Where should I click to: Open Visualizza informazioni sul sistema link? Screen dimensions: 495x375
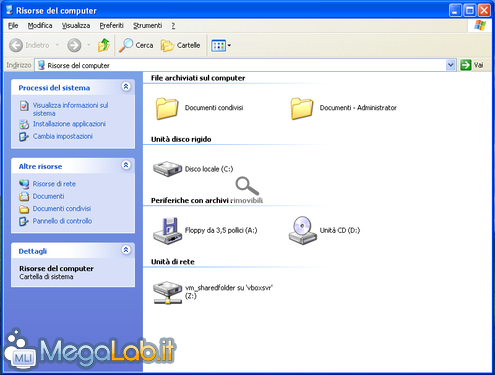[x=70, y=109]
